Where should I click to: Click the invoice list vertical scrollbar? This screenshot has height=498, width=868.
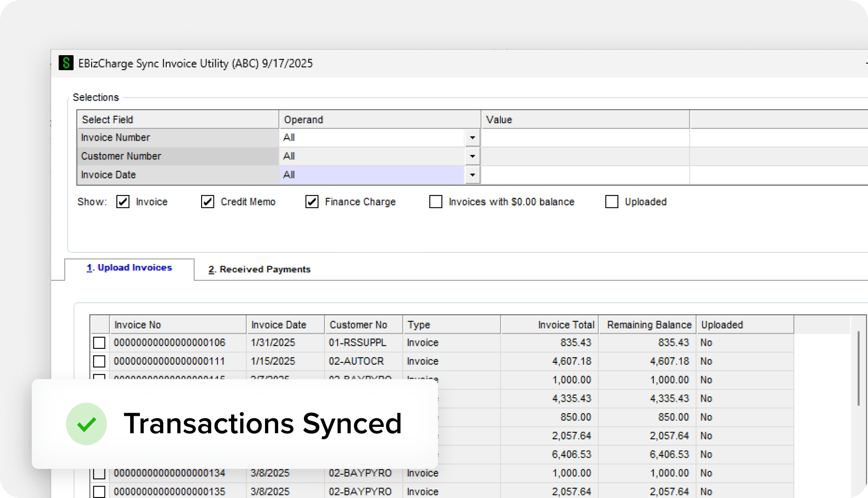[x=858, y=369]
